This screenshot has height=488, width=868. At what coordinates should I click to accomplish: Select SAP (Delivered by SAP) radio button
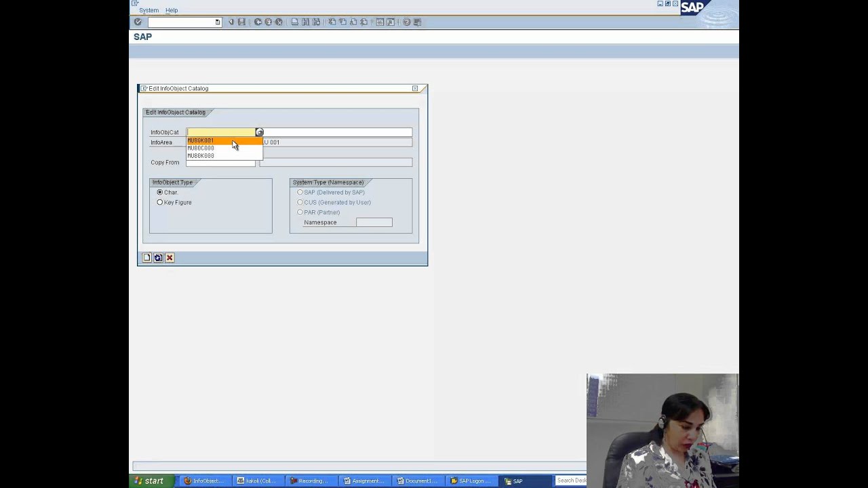pyautogui.click(x=300, y=192)
